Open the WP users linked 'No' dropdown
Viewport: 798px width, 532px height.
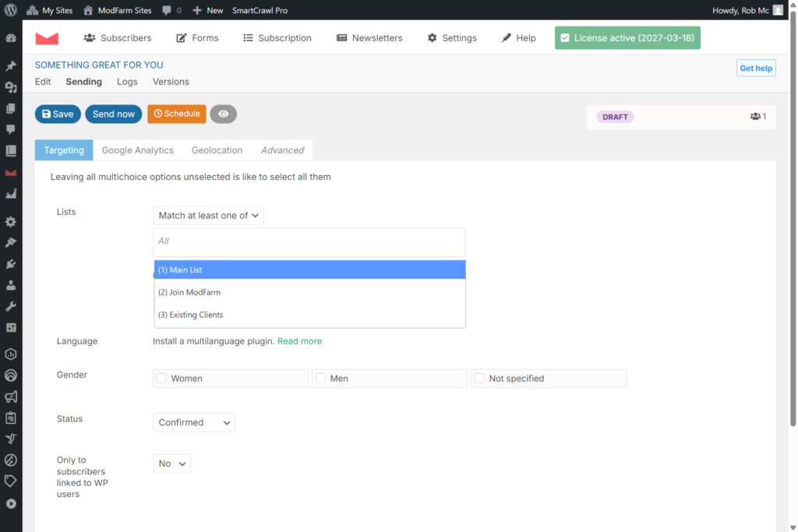coord(171,463)
